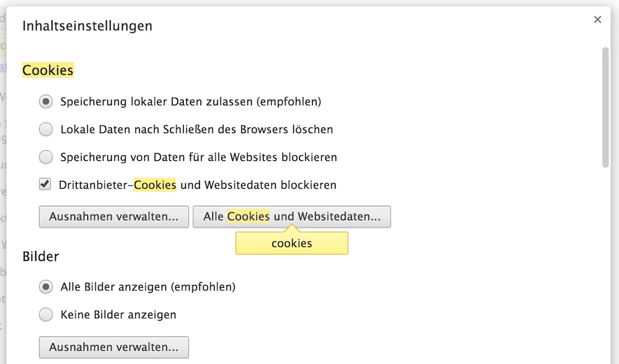
Task: Select 'Speicherung lokaler Daten zulassen' radio button
Action: click(46, 102)
